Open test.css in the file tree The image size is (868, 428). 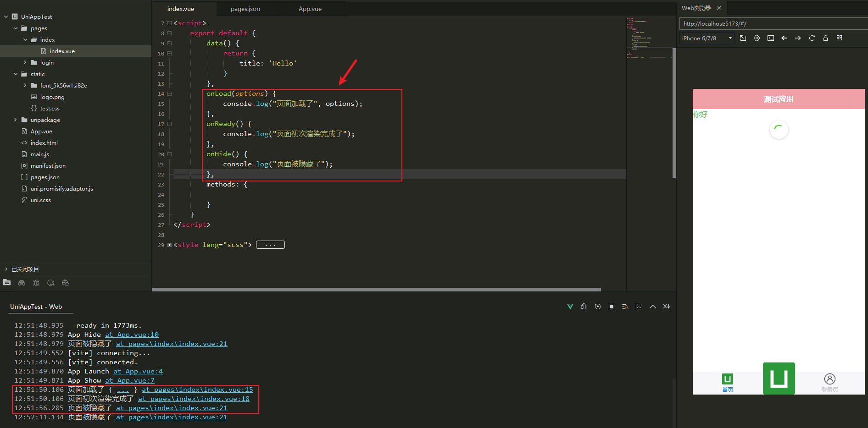pyautogui.click(x=50, y=108)
